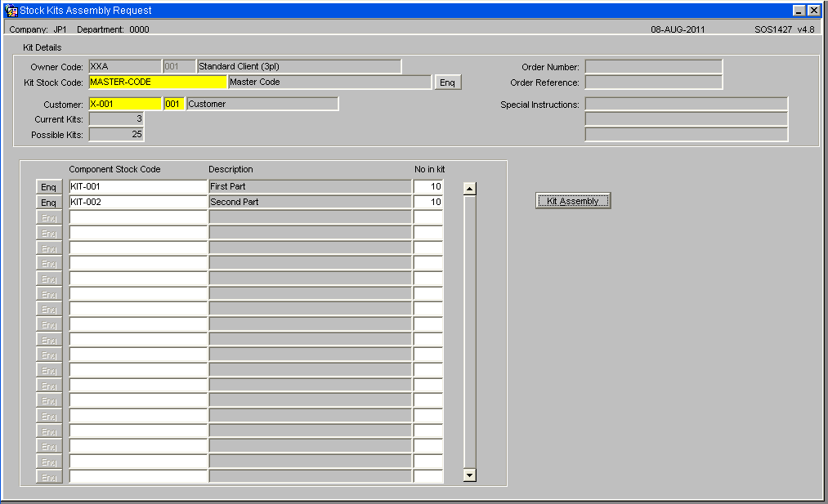Screen dimensions: 828x504
Task: Click the Possible Kits value 25
Action: (116, 134)
